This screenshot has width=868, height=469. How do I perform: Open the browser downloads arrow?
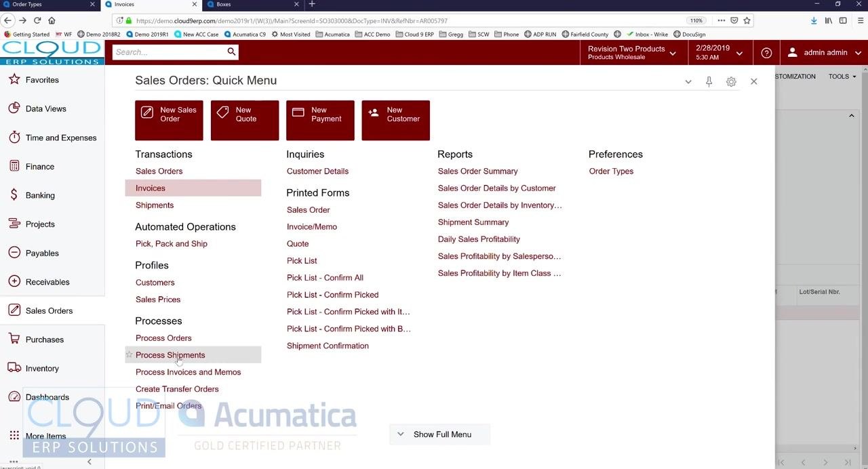click(x=814, y=20)
